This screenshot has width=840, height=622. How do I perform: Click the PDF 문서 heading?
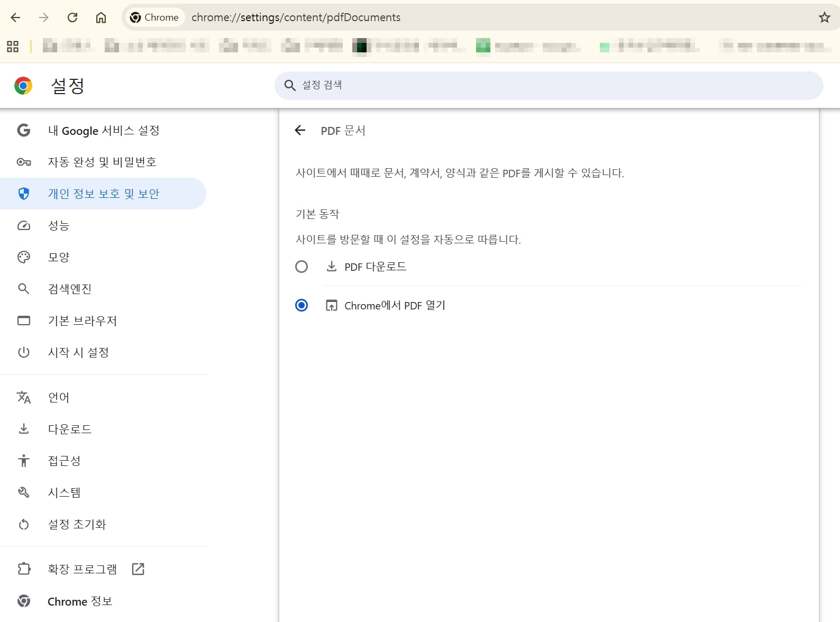[x=343, y=130]
